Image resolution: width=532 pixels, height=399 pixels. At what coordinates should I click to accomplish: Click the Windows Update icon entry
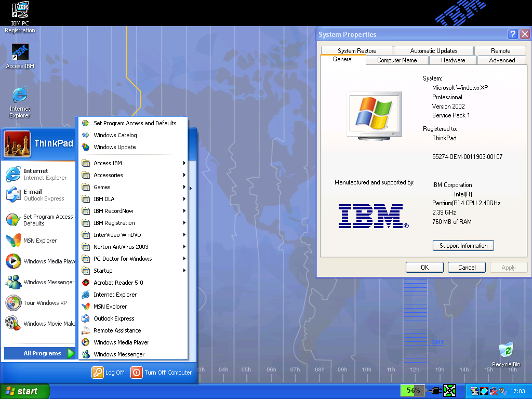pos(86,147)
